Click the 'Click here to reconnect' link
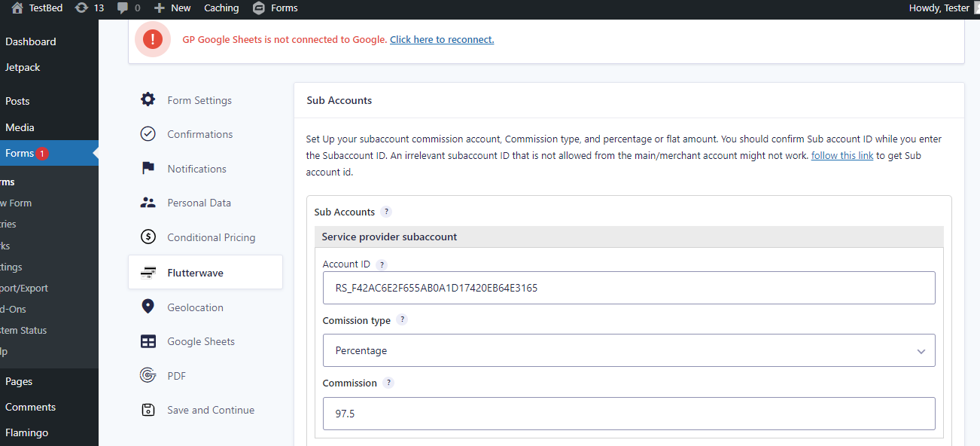The width and height of the screenshot is (980, 446). [442, 39]
